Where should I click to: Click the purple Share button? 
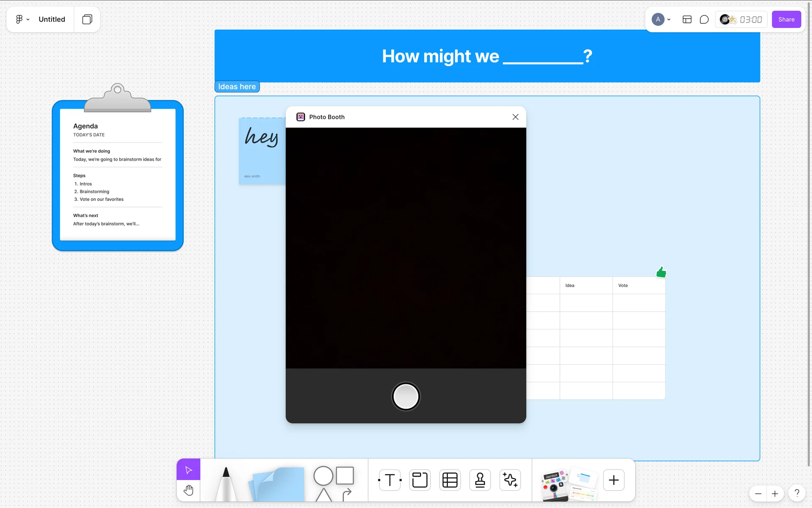tap(786, 19)
